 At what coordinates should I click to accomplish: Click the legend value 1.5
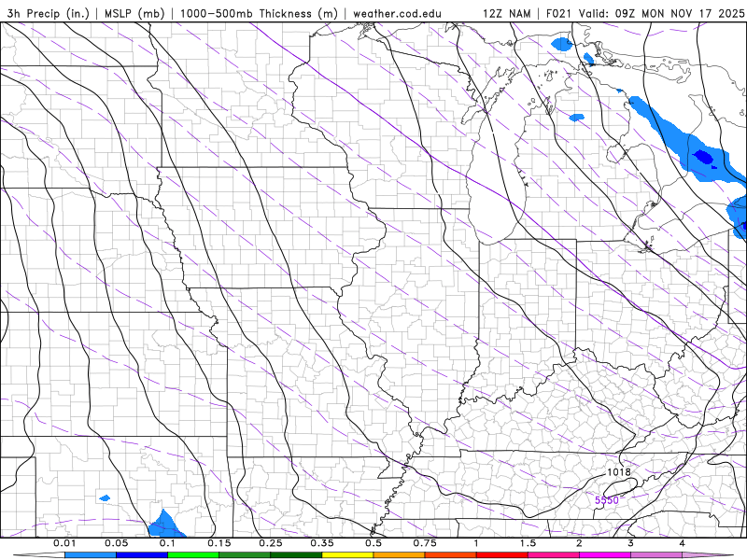click(x=528, y=543)
